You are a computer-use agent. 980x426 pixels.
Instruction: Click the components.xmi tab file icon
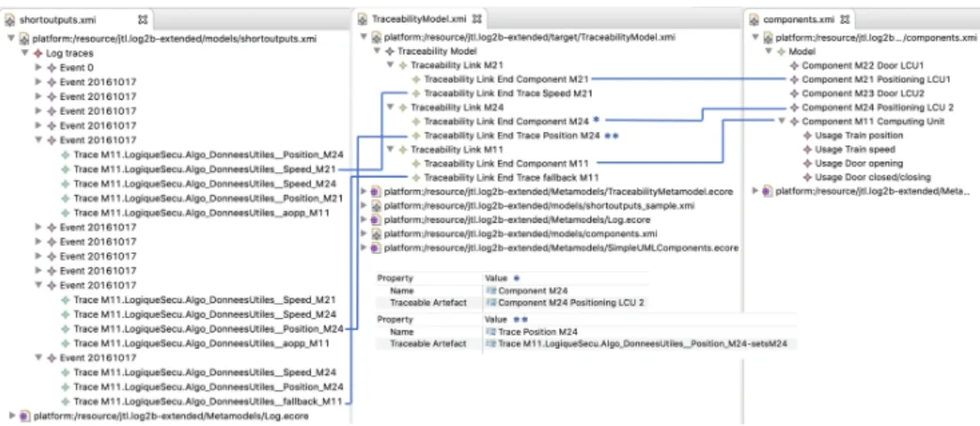(x=754, y=20)
